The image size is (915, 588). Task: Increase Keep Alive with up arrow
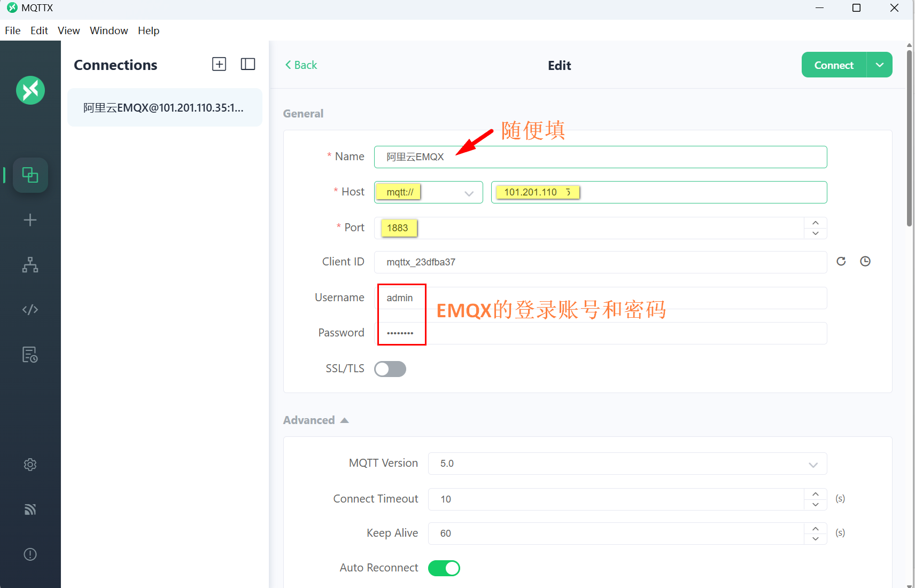[816, 528]
